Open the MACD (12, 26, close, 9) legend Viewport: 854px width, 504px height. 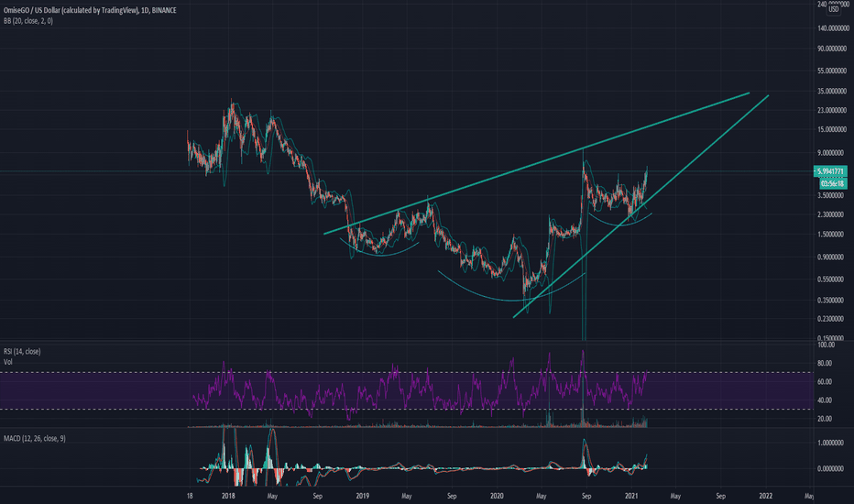pos(34,438)
